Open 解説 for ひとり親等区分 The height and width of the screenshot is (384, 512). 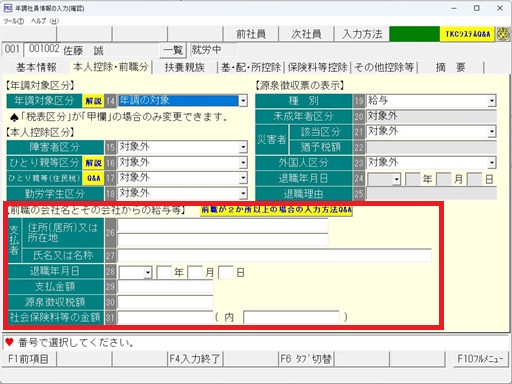point(93,163)
